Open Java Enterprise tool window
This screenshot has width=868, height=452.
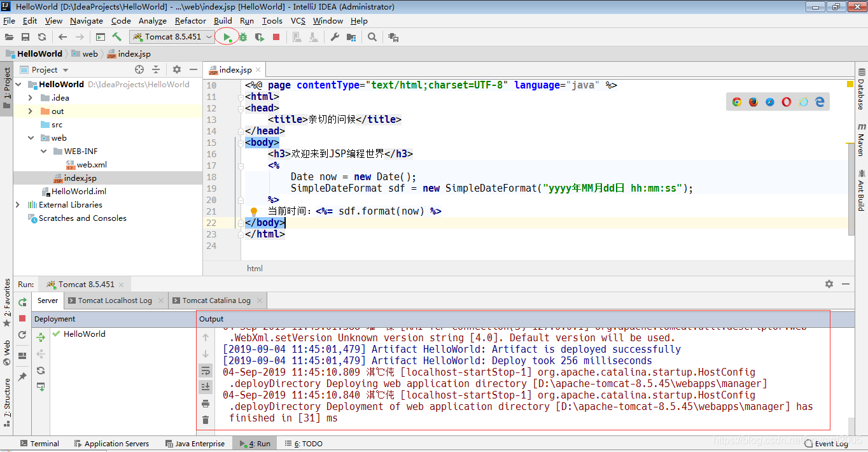tap(195, 444)
